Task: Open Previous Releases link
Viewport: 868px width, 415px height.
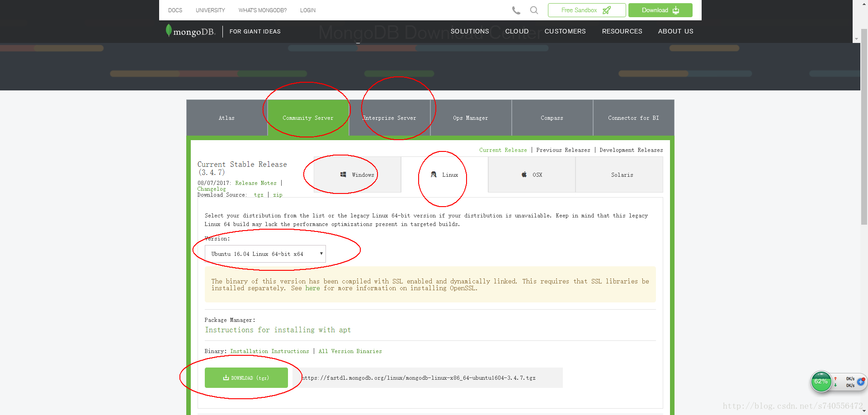Action: point(563,150)
